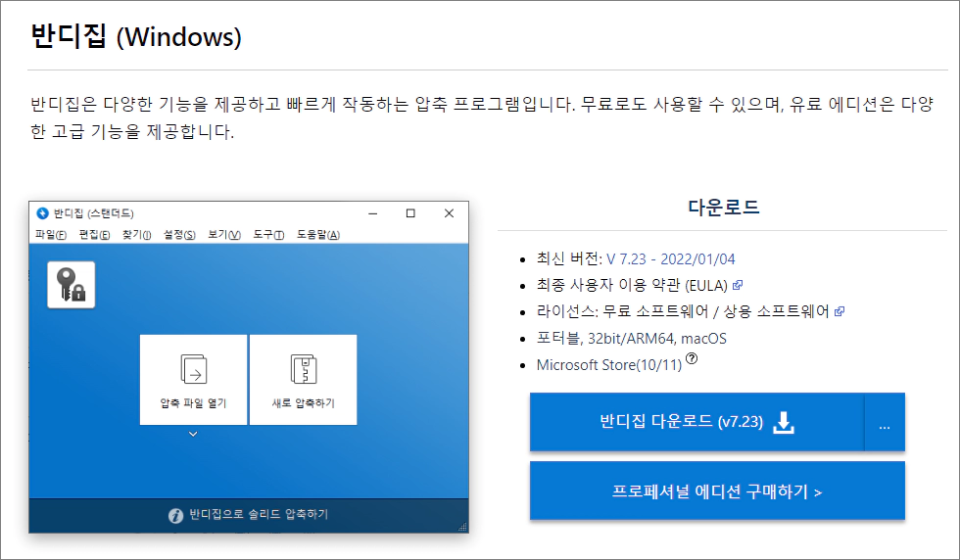Open the 도움말(A) menu
Screen dimensions: 960x560
(318, 234)
